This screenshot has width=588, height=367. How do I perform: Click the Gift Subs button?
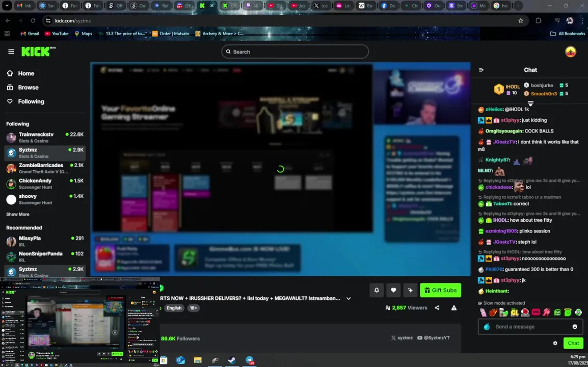pos(441,290)
